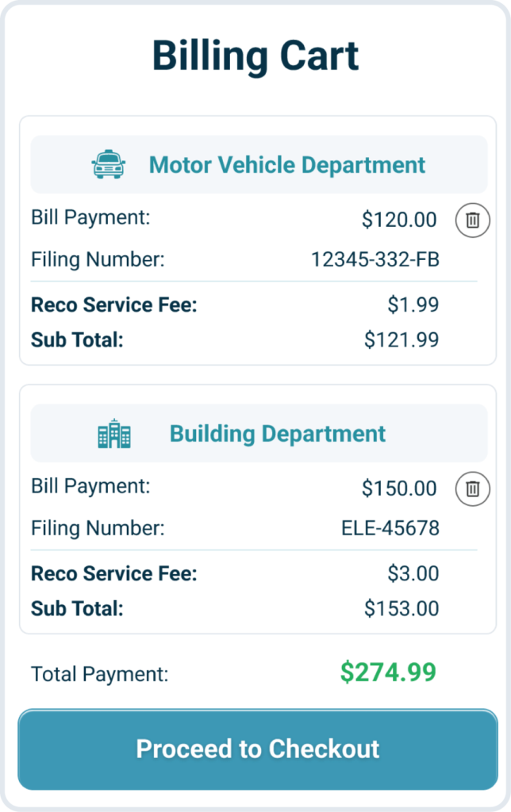The image size is (511, 812).
Task: Remove the Building Department bill via trash icon
Action: 472,488
